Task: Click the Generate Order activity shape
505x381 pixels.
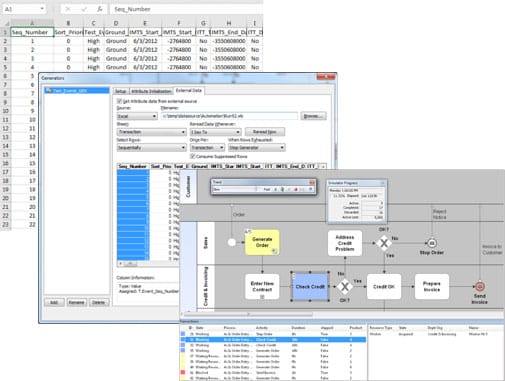Action: coord(262,242)
